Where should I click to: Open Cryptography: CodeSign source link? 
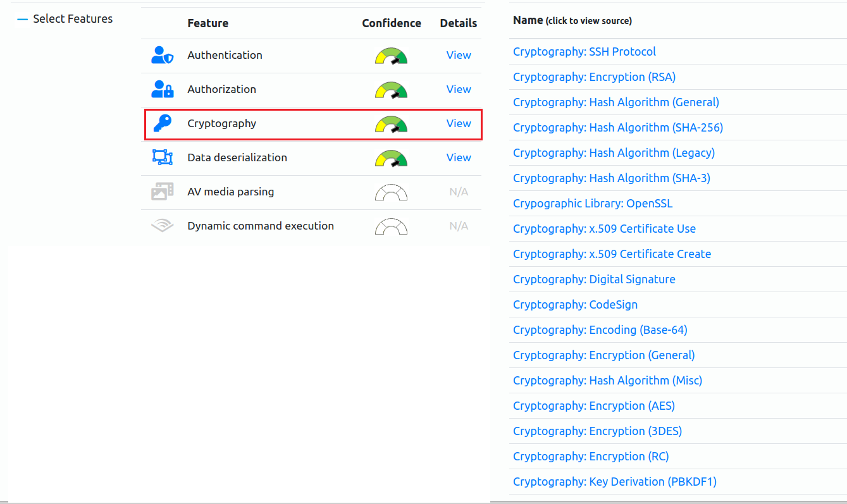pos(575,305)
